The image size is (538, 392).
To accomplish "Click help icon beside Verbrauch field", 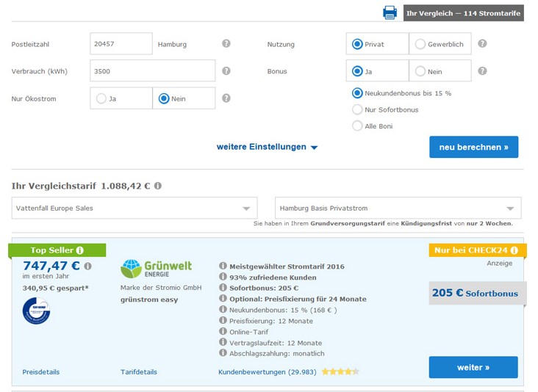I will [226, 71].
